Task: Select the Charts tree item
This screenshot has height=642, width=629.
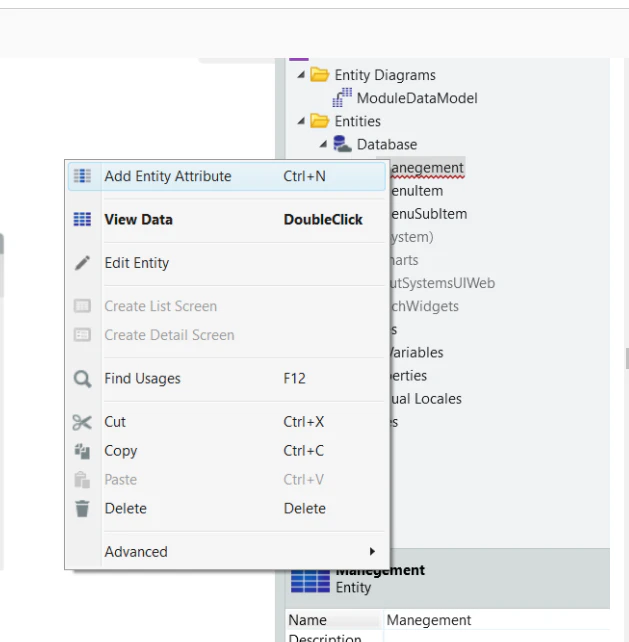Action: (404, 260)
